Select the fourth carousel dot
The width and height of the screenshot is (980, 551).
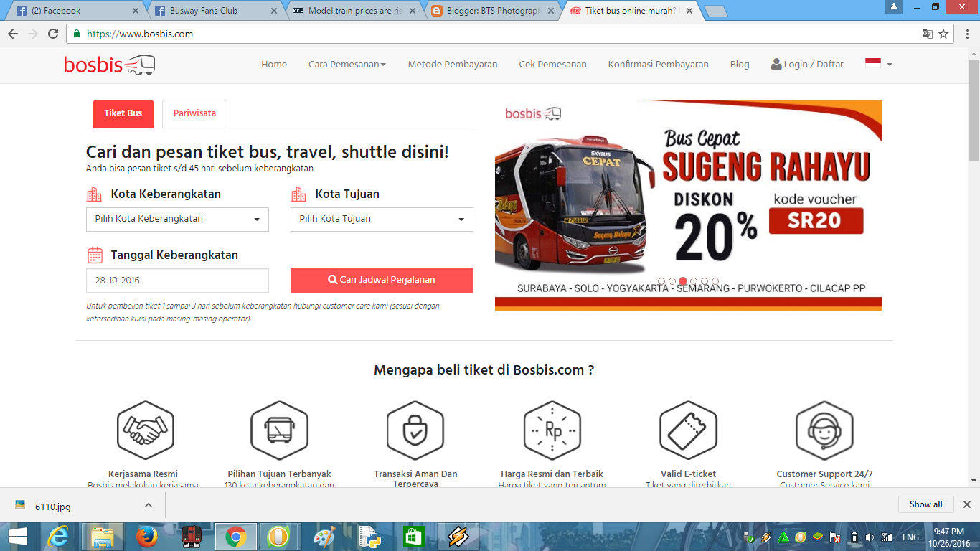click(x=694, y=282)
